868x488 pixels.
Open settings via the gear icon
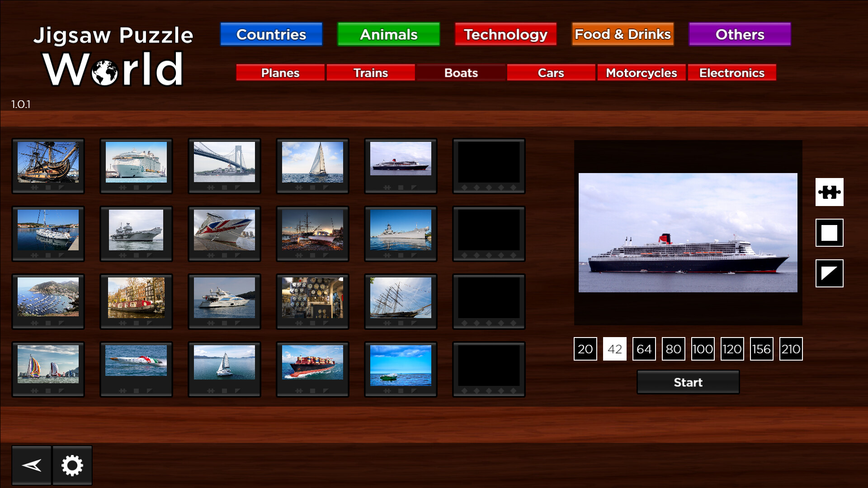72,465
